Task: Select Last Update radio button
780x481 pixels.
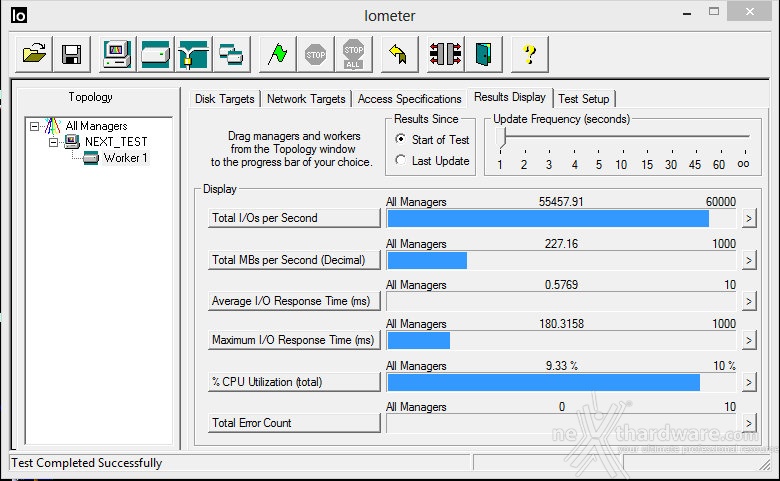Action: tap(400, 160)
